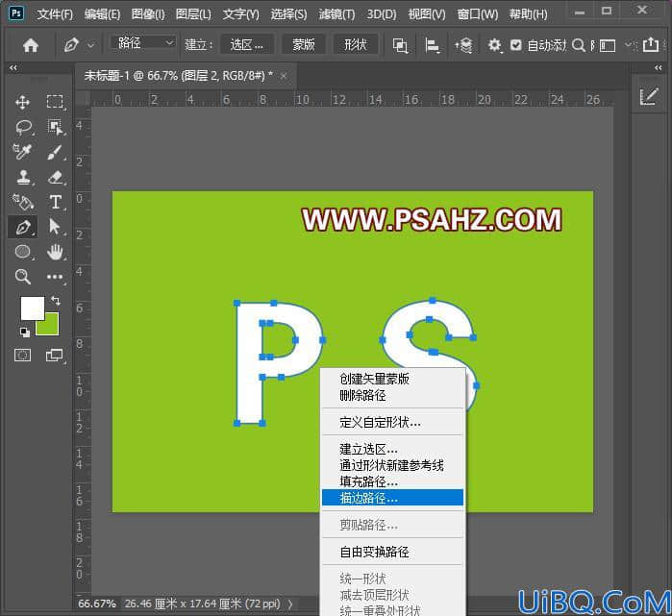Select the Pen tool in toolbox
672x616 pixels.
coord(23,227)
